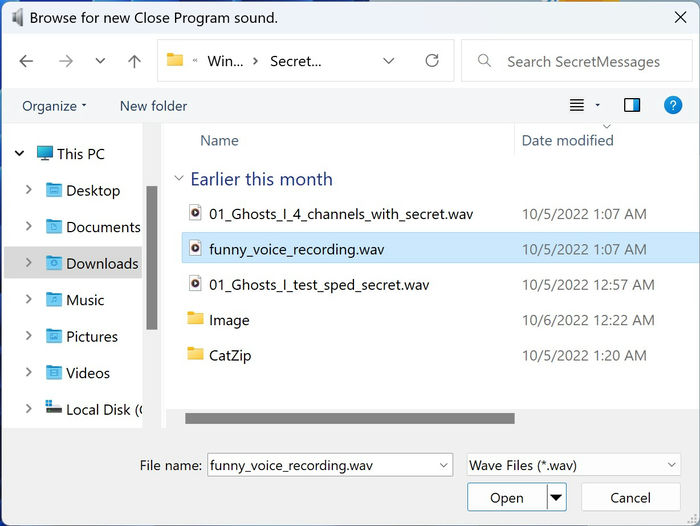This screenshot has width=700, height=526.
Task: Click the Open button
Action: tap(507, 497)
